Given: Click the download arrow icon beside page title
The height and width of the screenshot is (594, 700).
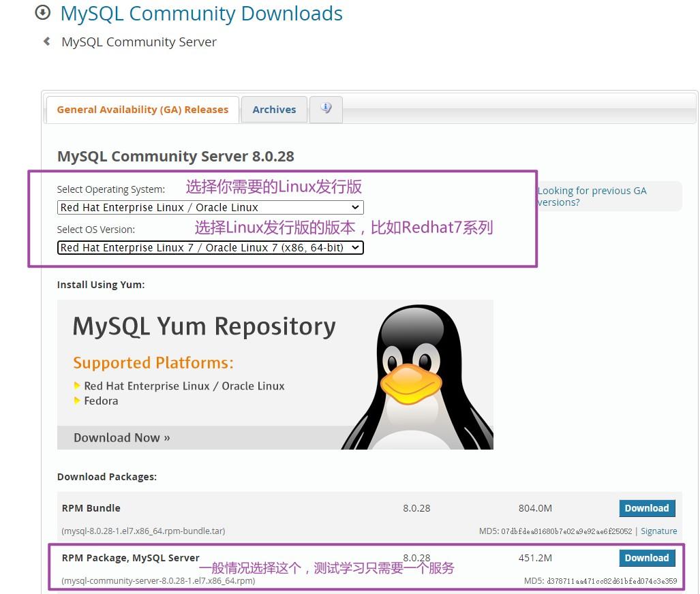Looking at the screenshot, I should 42,13.
